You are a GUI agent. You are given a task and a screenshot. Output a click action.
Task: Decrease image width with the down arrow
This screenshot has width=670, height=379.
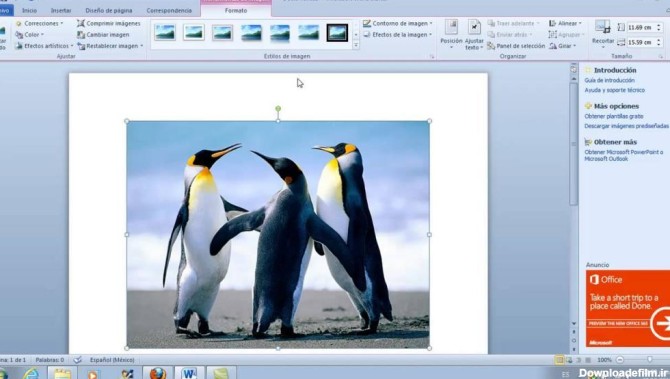(x=658, y=44)
